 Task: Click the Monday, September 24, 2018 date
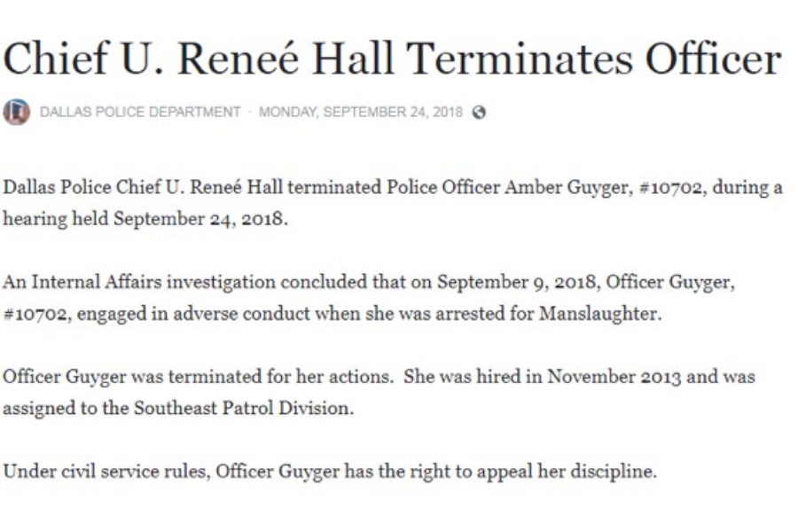coord(361,112)
